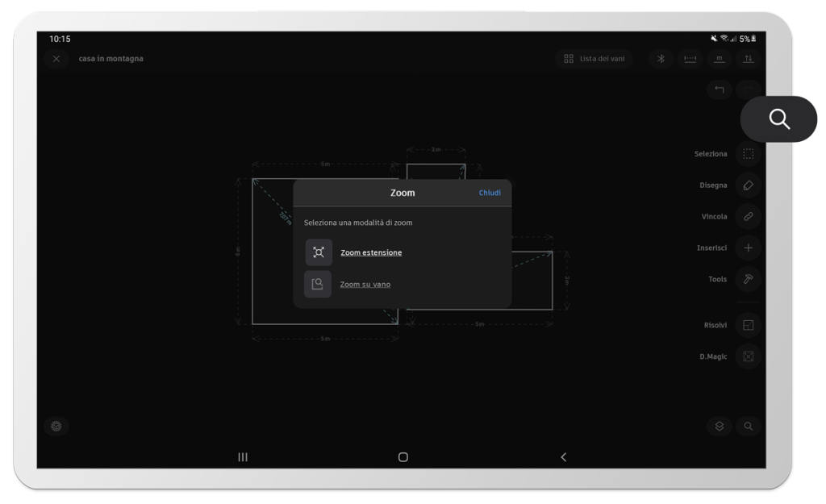826x504 pixels.
Task: Change the unit with the 'm' icon
Action: point(719,58)
